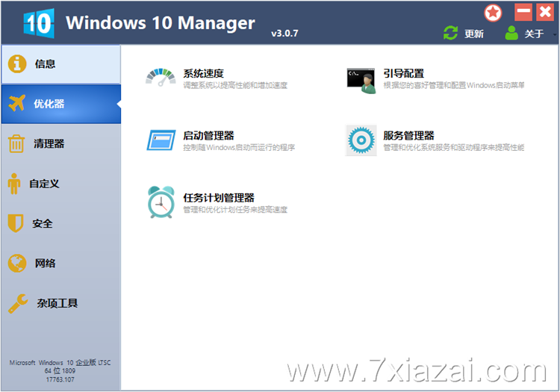The image size is (560, 392).
Task: Switch to the 信息 information tab
Action: pyautogui.click(x=61, y=64)
